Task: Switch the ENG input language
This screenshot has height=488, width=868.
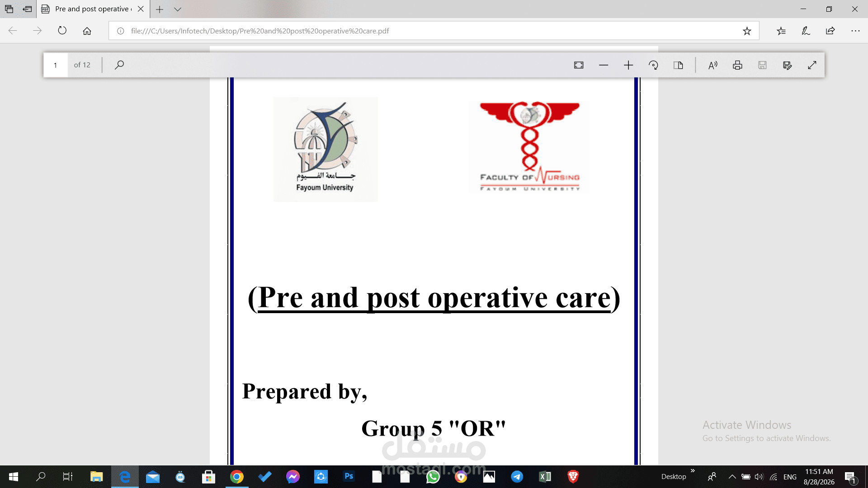Action: tap(790, 477)
